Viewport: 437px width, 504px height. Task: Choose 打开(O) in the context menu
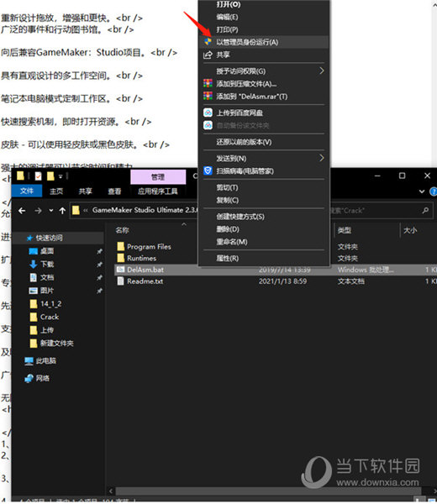click(229, 4)
